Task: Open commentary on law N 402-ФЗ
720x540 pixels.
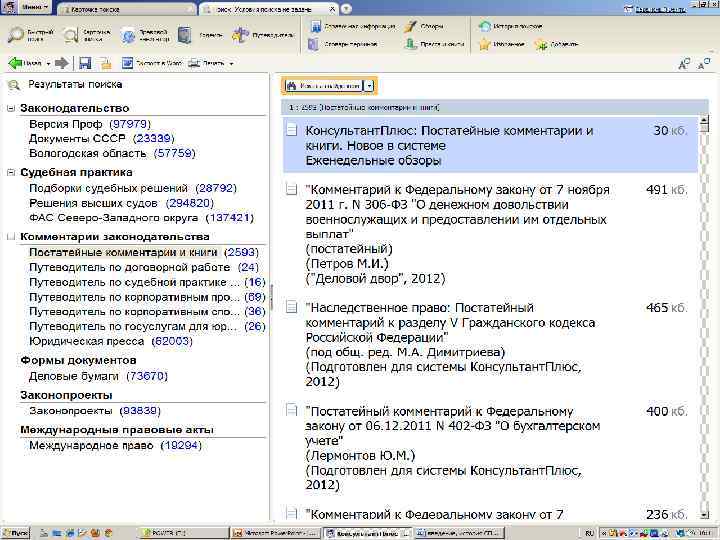Action: [453, 448]
